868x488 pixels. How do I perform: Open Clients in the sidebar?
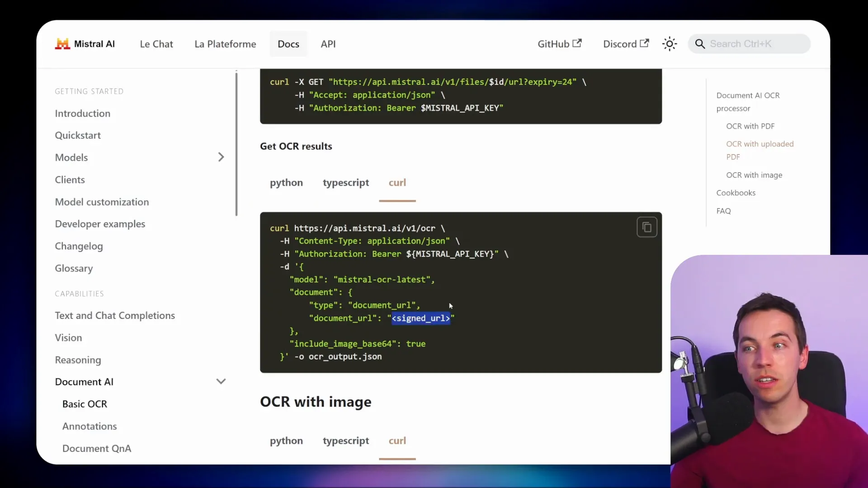point(70,180)
